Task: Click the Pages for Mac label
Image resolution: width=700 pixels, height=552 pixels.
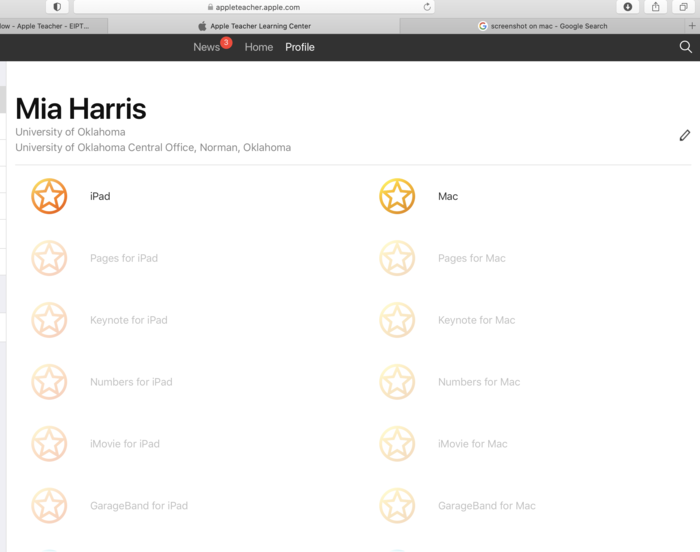Action: [472, 258]
